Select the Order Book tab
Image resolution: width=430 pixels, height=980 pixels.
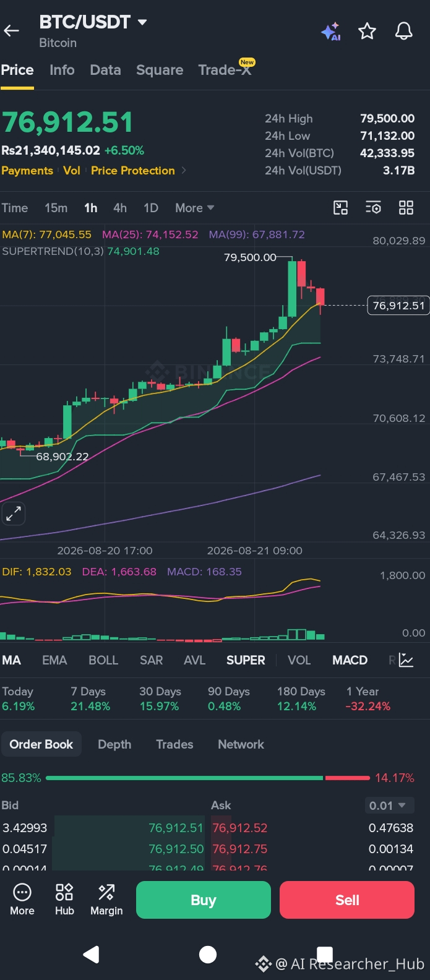tap(41, 744)
